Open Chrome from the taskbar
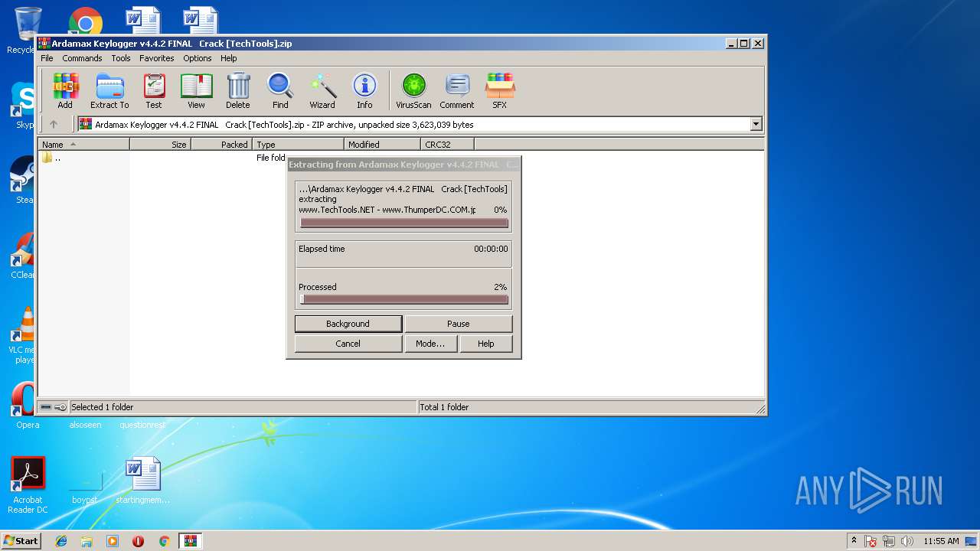 click(x=164, y=541)
